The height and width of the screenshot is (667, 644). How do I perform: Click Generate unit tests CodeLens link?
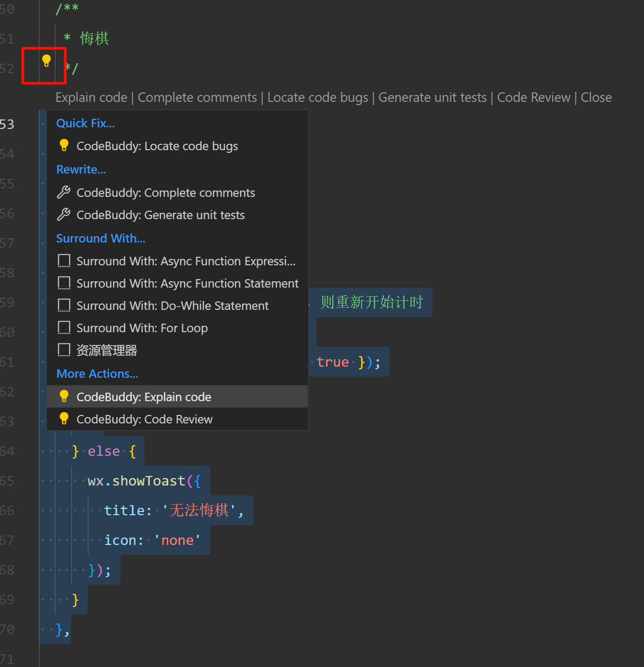pyautogui.click(x=432, y=98)
